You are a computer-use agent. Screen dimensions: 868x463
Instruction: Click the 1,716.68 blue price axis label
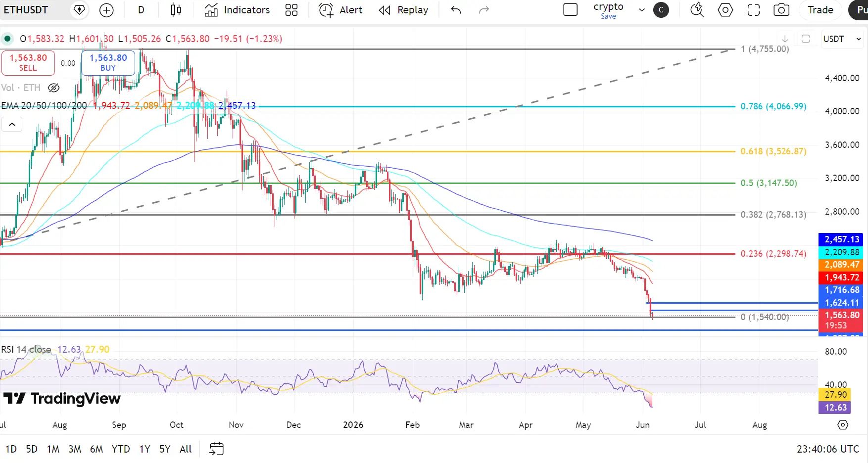pyautogui.click(x=841, y=290)
